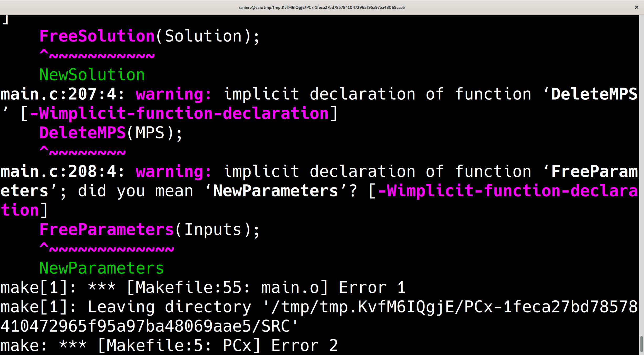Click the green NewSolution suggestion text
This screenshot has width=644, height=355.
92,75
